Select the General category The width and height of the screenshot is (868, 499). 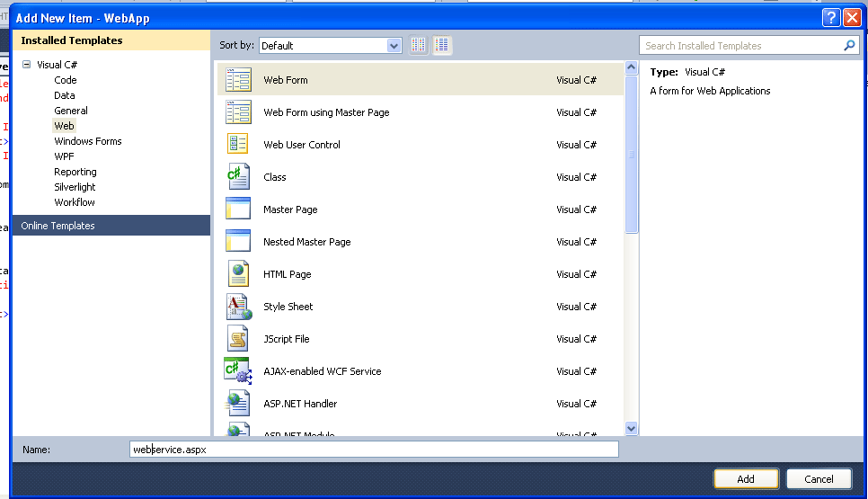point(71,111)
